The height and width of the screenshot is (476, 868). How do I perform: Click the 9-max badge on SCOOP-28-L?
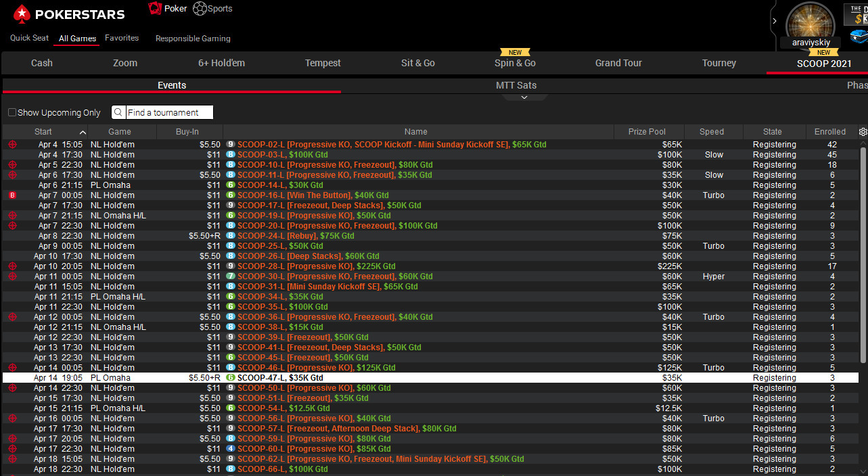click(231, 266)
